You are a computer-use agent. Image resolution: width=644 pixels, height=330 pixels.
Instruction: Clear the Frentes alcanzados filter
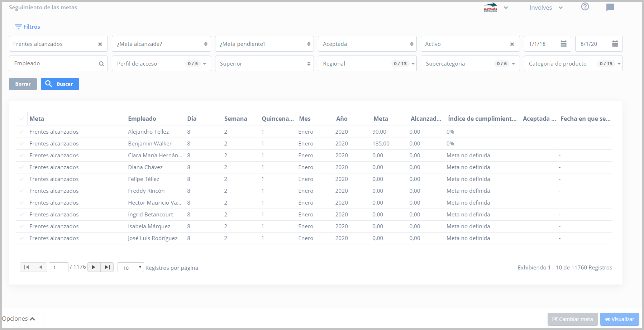(100, 44)
